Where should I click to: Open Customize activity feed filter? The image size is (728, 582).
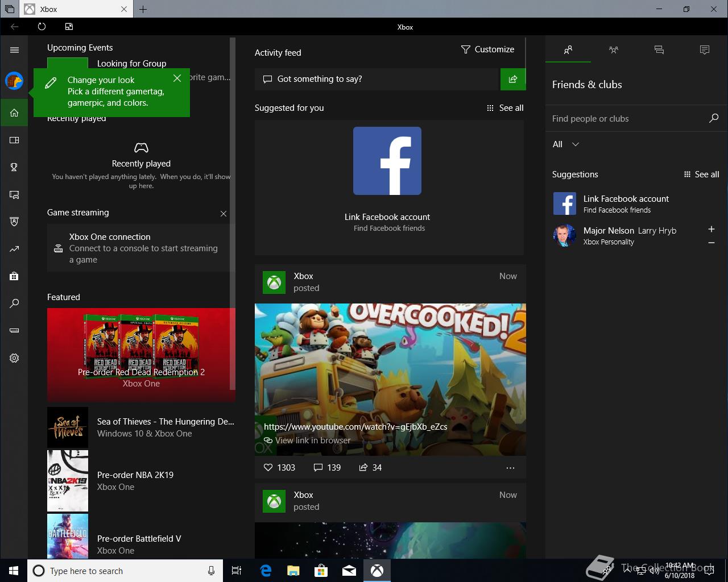487,49
